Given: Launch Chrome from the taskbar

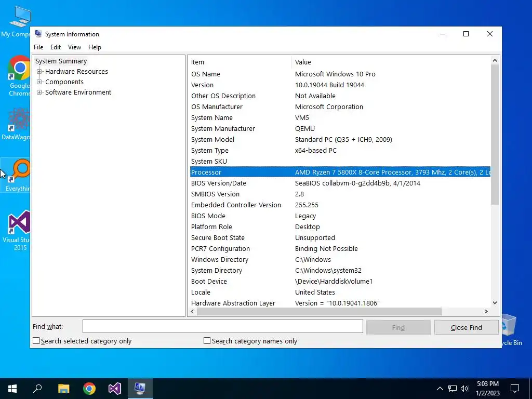Looking at the screenshot, I should [89, 389].
